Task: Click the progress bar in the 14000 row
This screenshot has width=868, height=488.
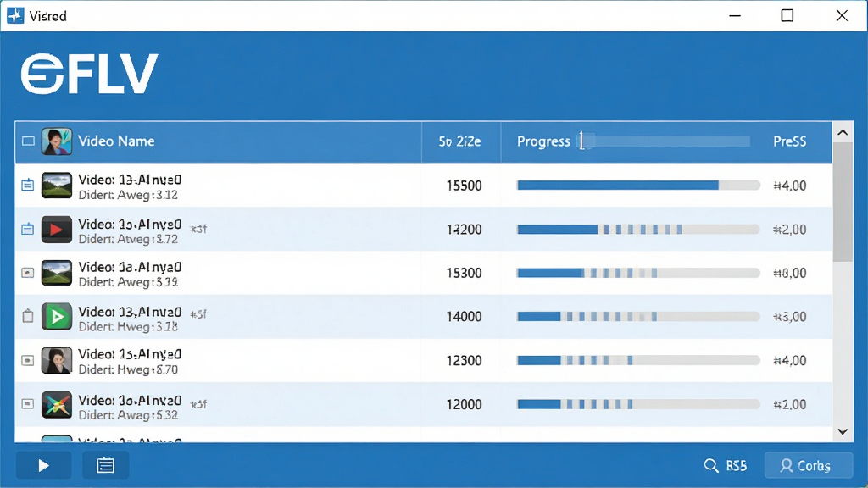Action: 638,317
